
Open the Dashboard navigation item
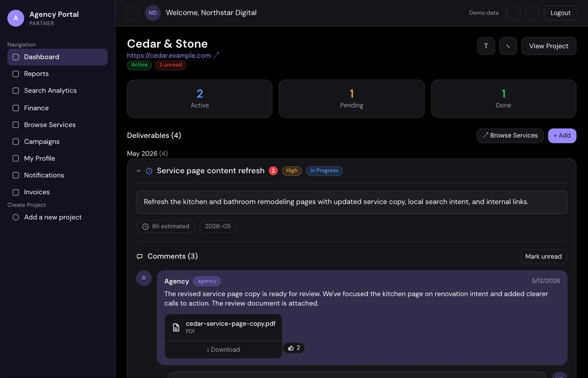58,57
